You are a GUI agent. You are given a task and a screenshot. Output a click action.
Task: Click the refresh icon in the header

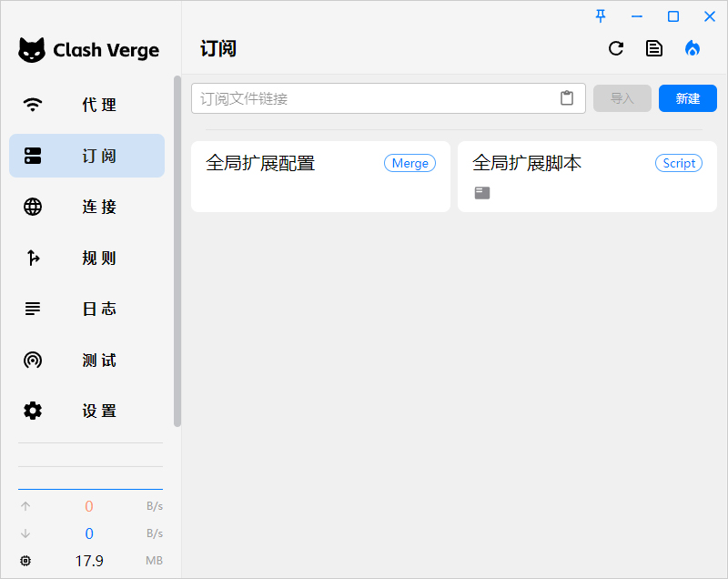coord(616,48)
